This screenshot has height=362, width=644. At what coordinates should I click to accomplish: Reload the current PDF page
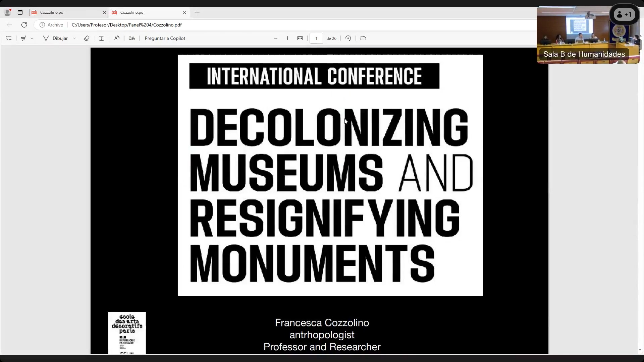pyautogui.click(x=24, y=25)
